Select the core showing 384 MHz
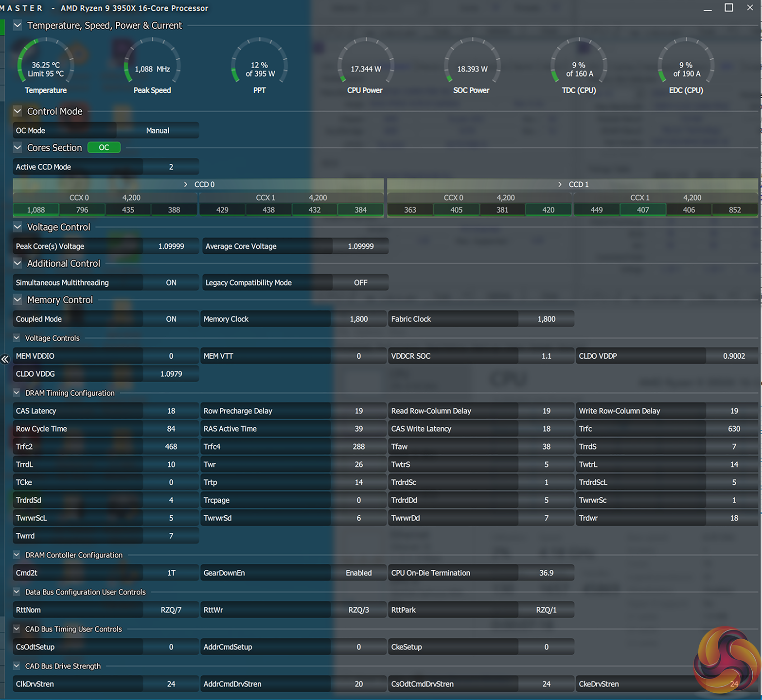 click(360, 210)
